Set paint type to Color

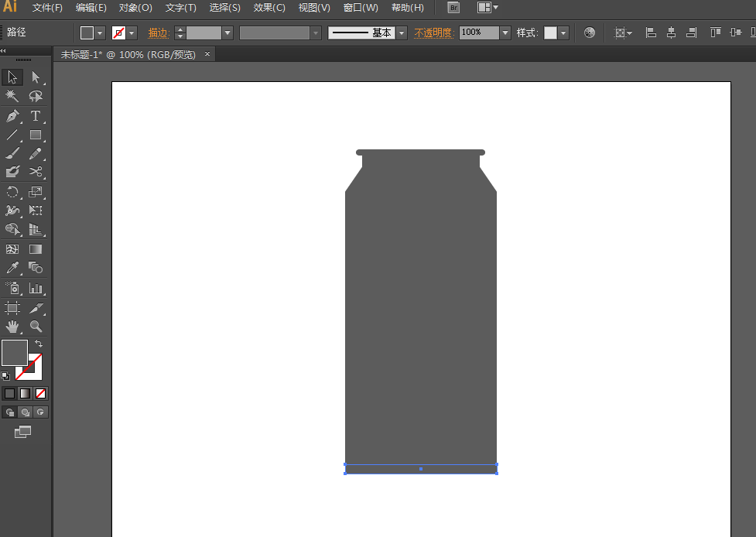tap(9, 393)
